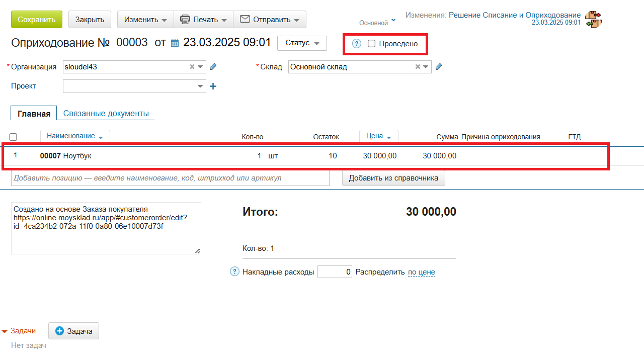Toggle select-all checkbox in table header
Viewport: 644px width, 362px height.
tap(14, 137)
